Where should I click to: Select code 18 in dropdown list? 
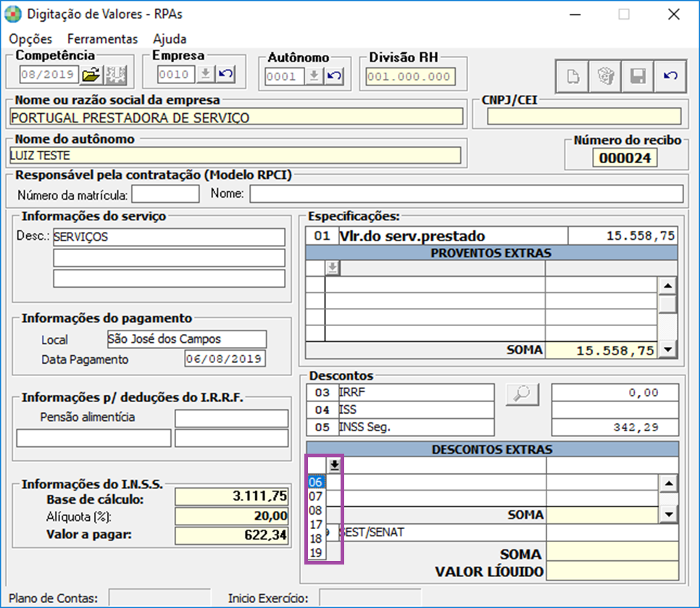pos(316,539)
